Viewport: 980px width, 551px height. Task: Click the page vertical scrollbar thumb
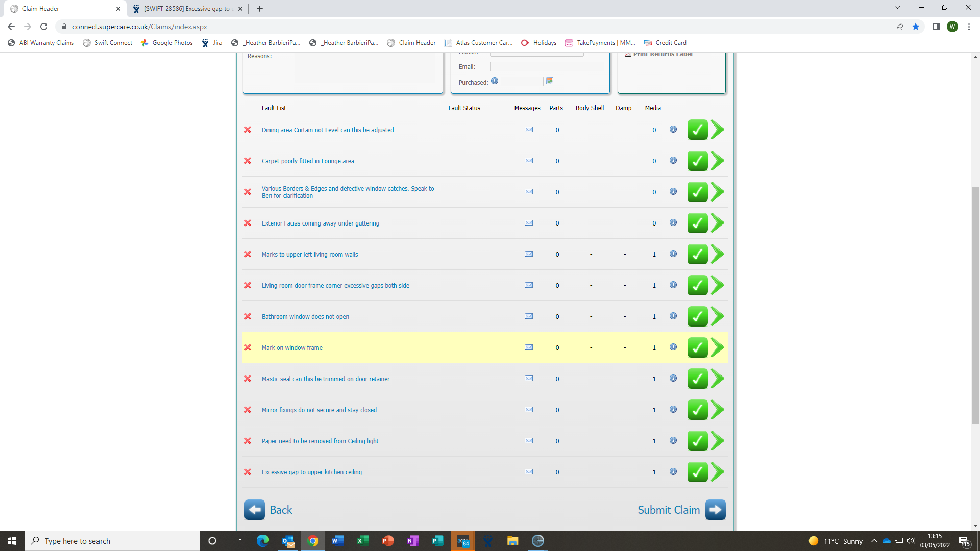tap(975, 306)
